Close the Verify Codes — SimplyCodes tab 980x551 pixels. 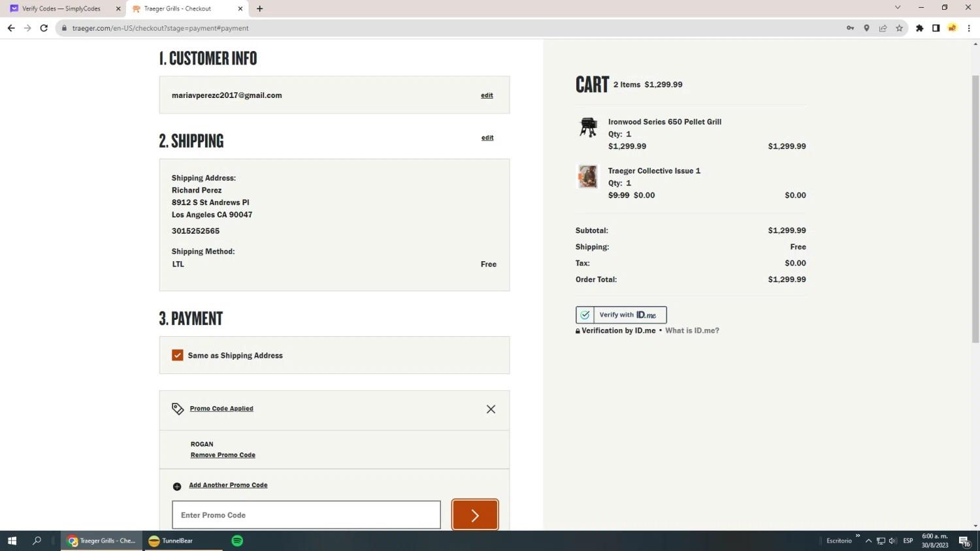click(118, 8)
